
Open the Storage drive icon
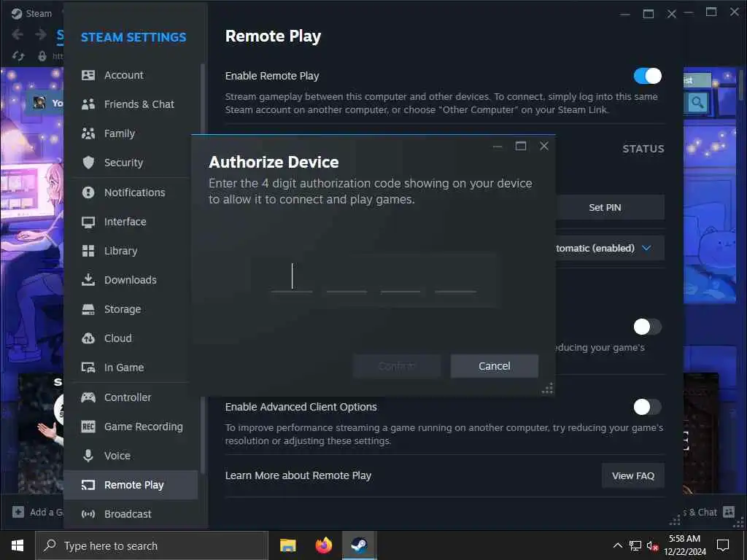88,309
